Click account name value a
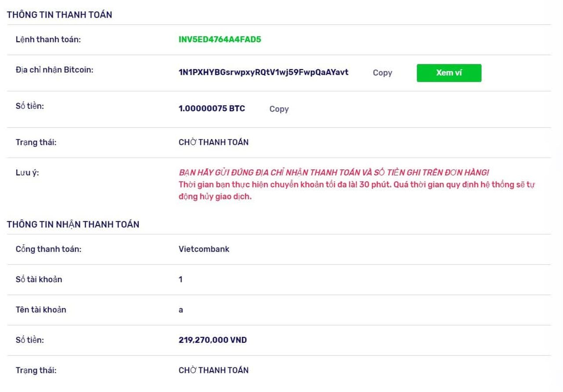Viewport: 563px width, 392px height. click(181, 310)
